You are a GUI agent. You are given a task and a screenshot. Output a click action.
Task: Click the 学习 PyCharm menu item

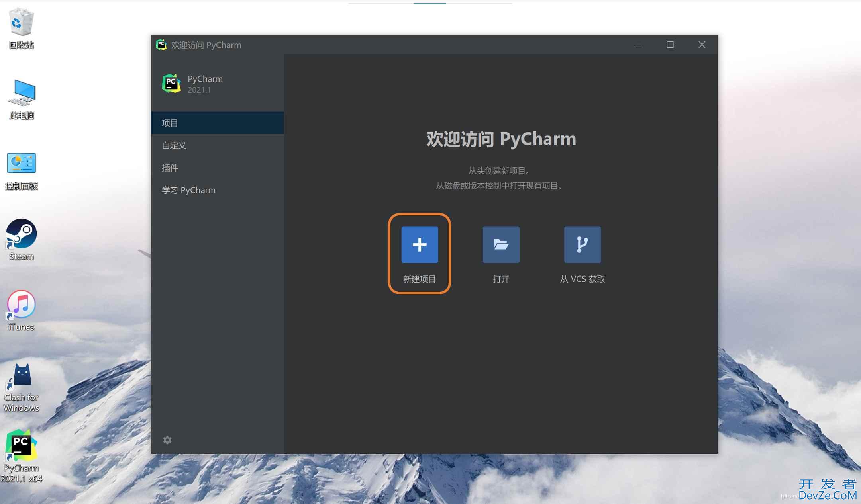coord(188,189)
